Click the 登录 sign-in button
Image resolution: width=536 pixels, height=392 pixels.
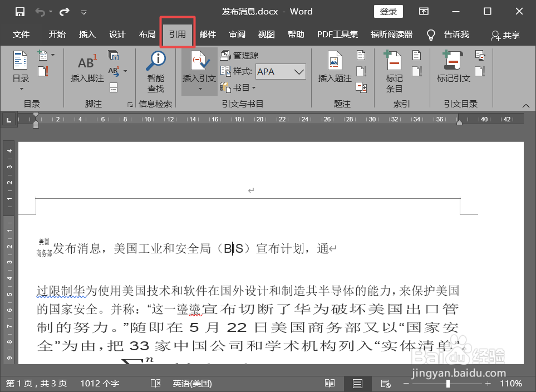389,12
